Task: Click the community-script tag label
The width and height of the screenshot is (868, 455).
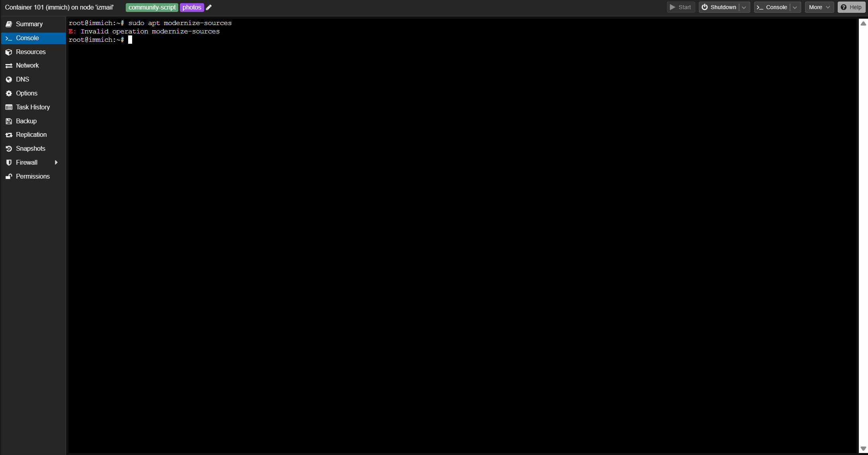Action: [152, 8]
